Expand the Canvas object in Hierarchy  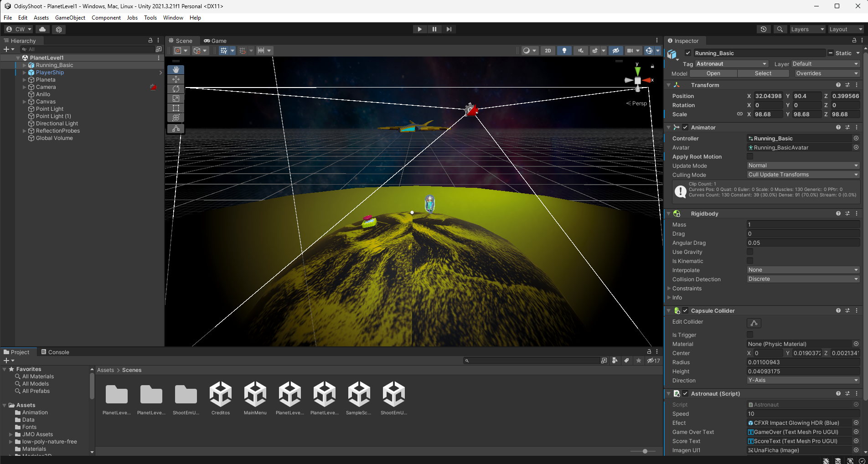(25, 102)
